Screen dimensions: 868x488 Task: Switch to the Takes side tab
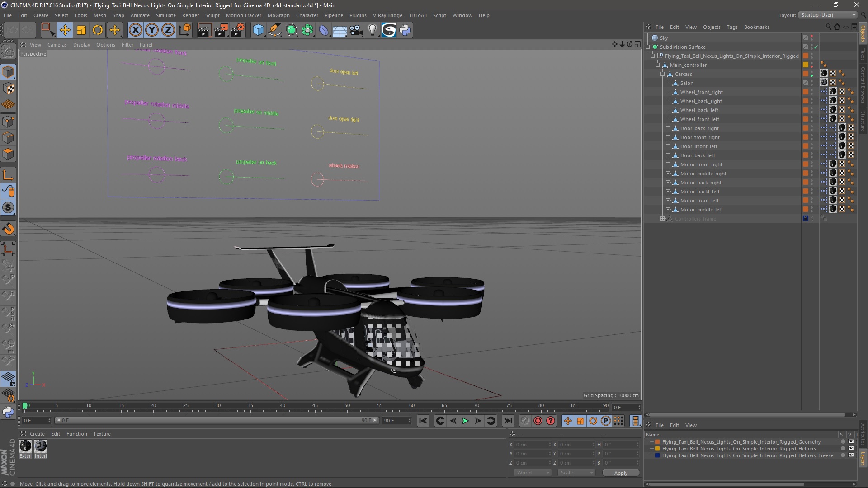coord(863,54)
